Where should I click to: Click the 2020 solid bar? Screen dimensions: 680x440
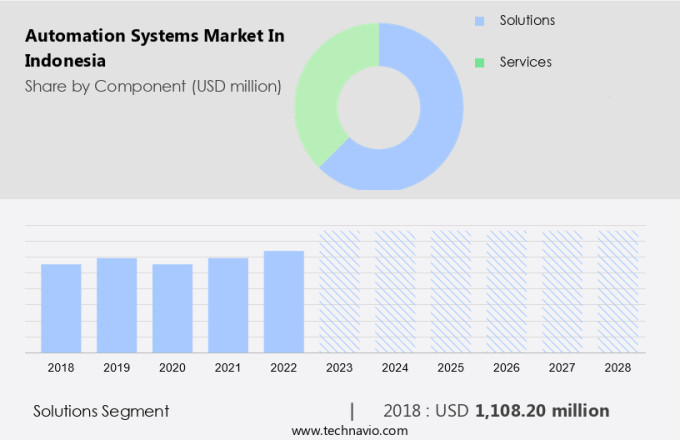(x=172, y=308)
